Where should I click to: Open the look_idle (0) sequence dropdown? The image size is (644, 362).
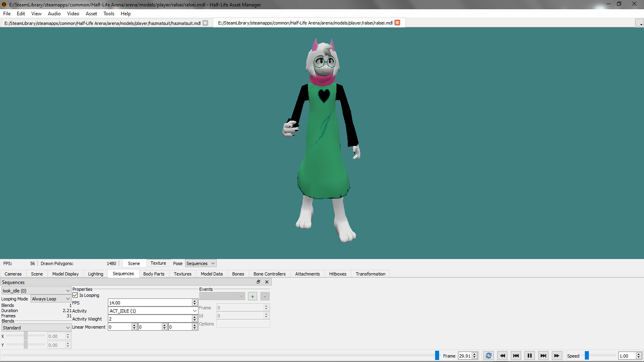pyautogui.click(x=36, y=291)
